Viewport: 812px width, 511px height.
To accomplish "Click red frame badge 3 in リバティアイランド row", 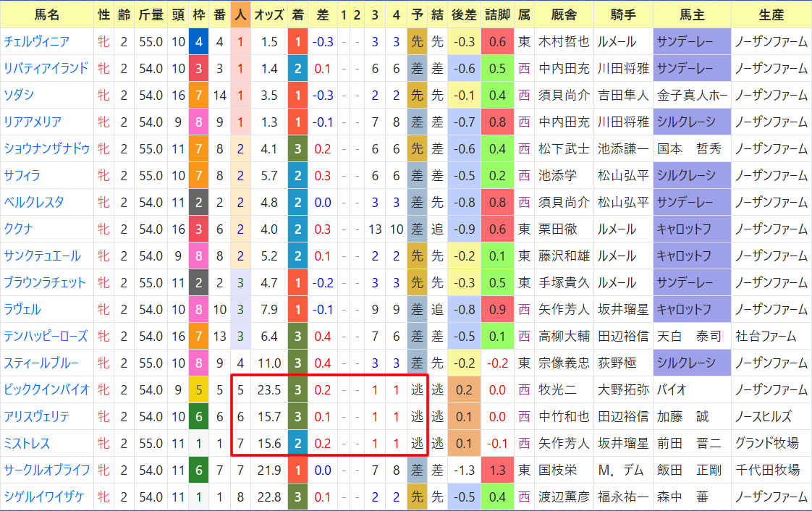I will click(x=199, y=68).
